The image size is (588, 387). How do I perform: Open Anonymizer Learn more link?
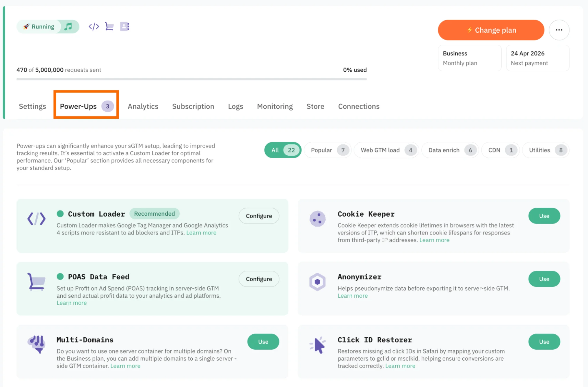(x=353, y=296)
